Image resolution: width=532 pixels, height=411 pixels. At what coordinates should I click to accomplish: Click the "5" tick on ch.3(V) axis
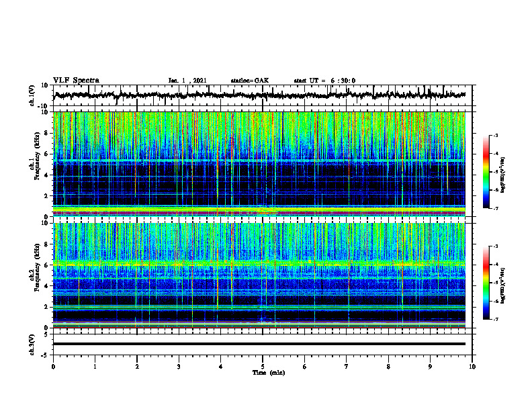point(47,334)
